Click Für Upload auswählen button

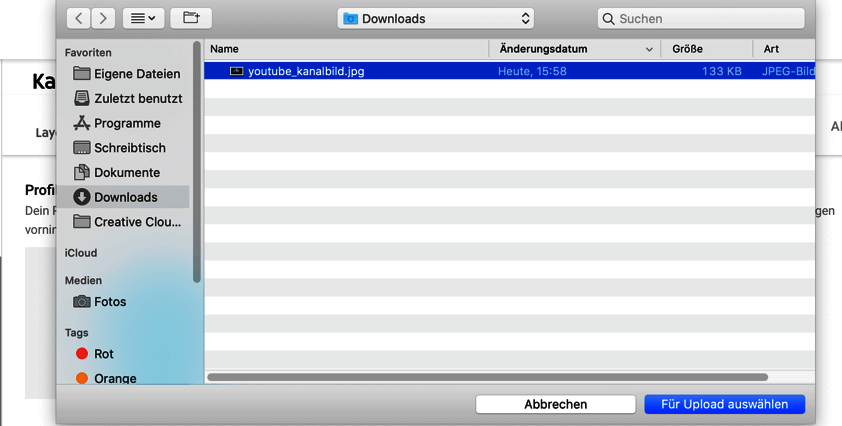[724, 404]
